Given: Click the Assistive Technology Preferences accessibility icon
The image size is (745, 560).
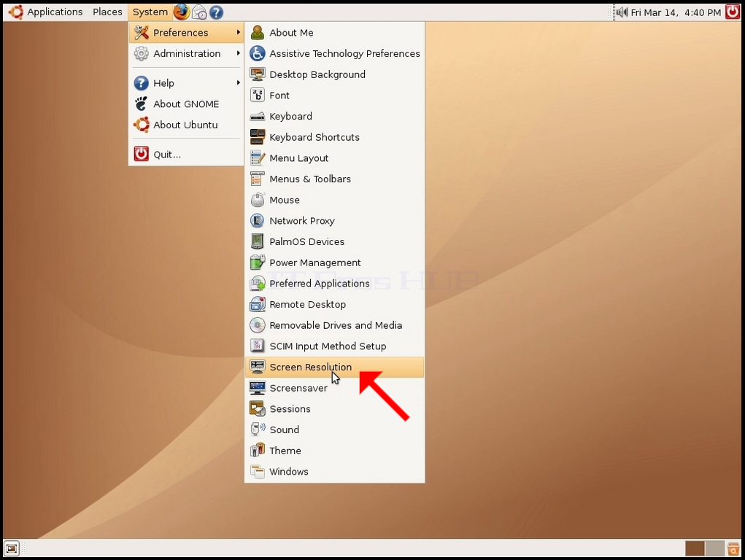Looking at the screenshot, I should (258, 54).
